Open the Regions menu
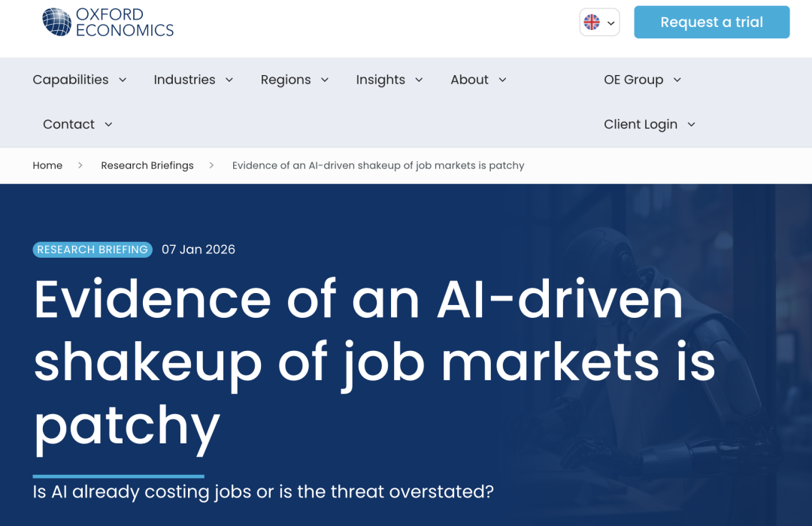This screenshot has width=812, height=526. (x=286, y=80)
